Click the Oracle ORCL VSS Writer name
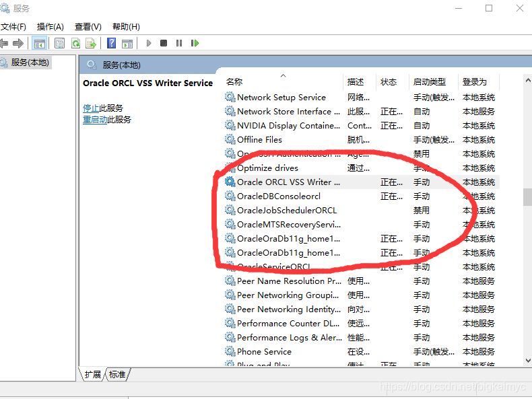The height and width of the screenshot is (399, 532). coord(288,182)
